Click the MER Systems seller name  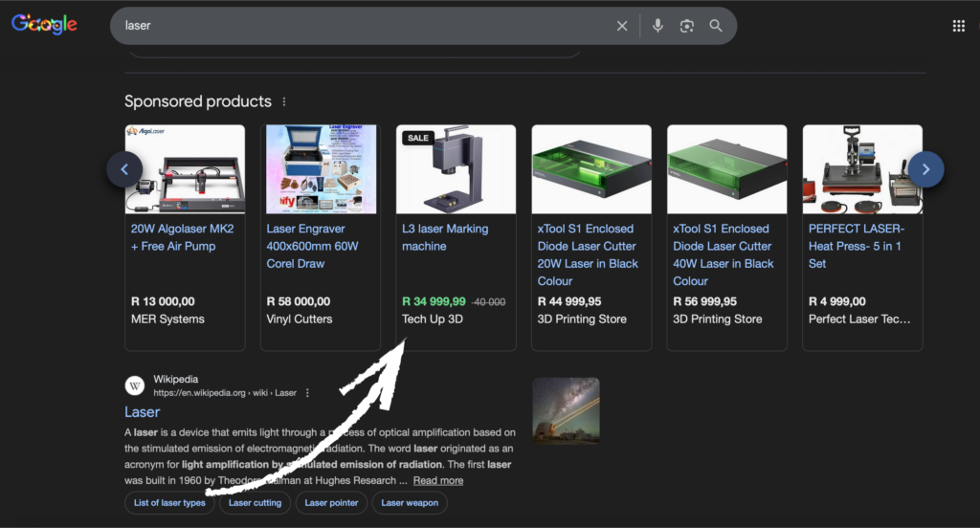(x=167, y=319)
